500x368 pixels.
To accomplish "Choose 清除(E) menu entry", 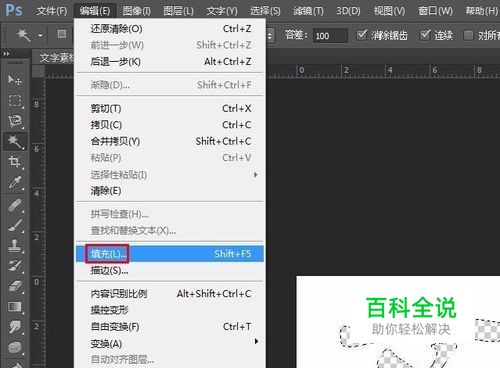I will tap(170, 191).
